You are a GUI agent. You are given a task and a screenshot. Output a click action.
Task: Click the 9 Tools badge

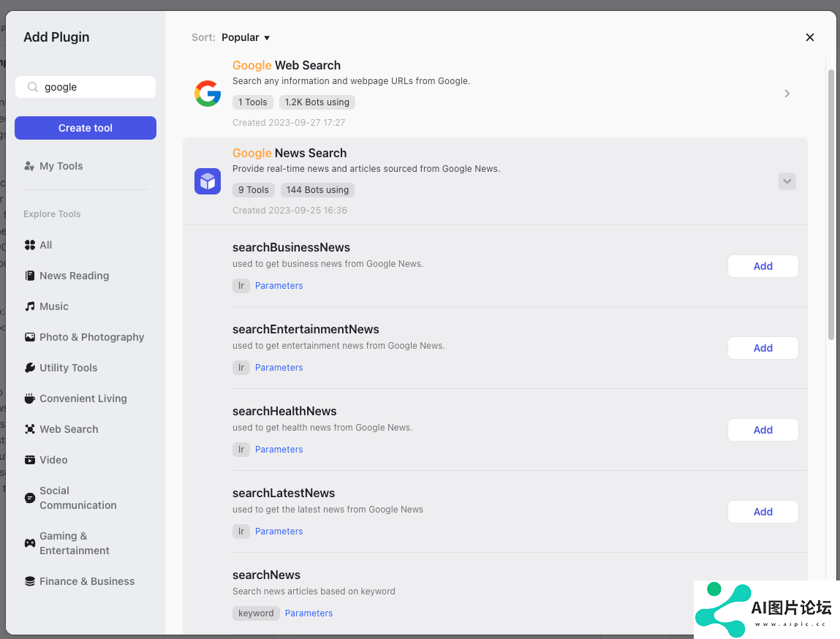[254, 190]
